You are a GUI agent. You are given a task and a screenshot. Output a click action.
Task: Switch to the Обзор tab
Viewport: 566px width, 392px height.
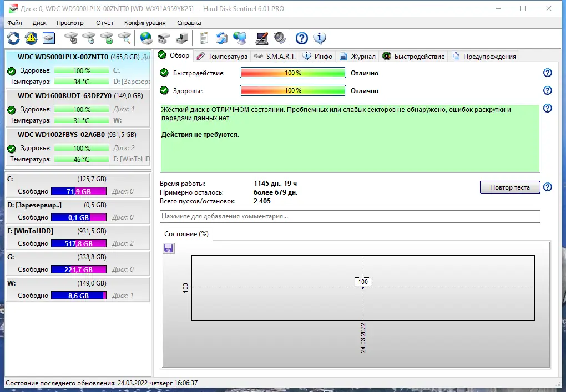174,55
